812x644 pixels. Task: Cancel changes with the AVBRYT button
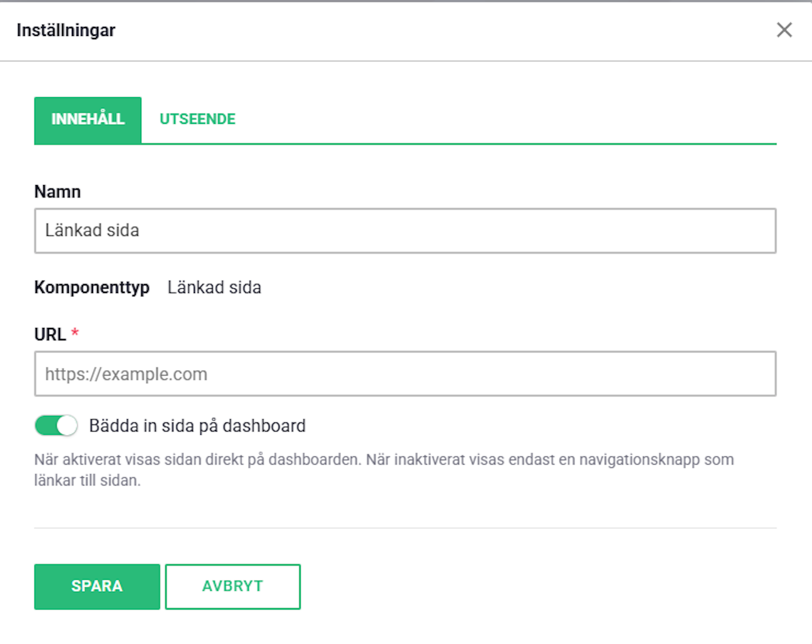pyautogui.click(x=233, y=586)
